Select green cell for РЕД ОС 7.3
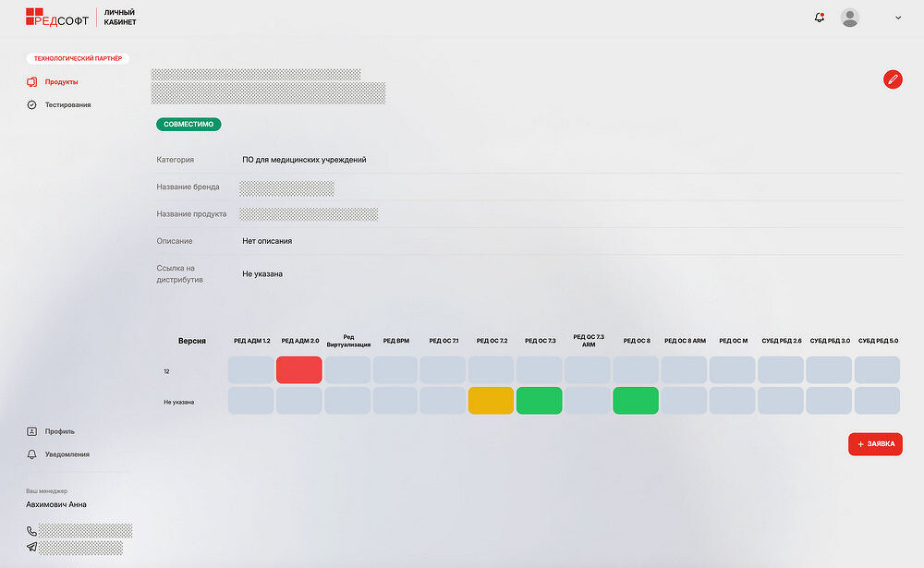Image resolution: width=924 pixels, height=568 pixels. tap(539, 401)
